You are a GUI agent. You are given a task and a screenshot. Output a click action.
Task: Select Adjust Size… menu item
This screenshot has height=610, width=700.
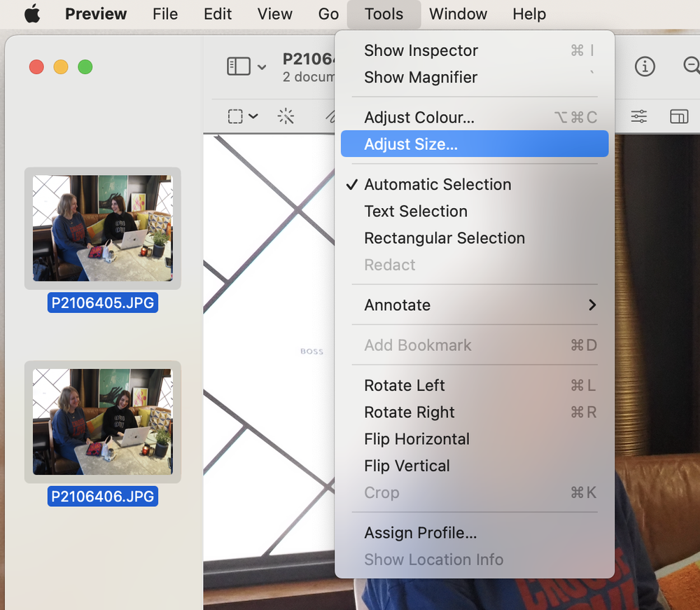coord(475,144)
